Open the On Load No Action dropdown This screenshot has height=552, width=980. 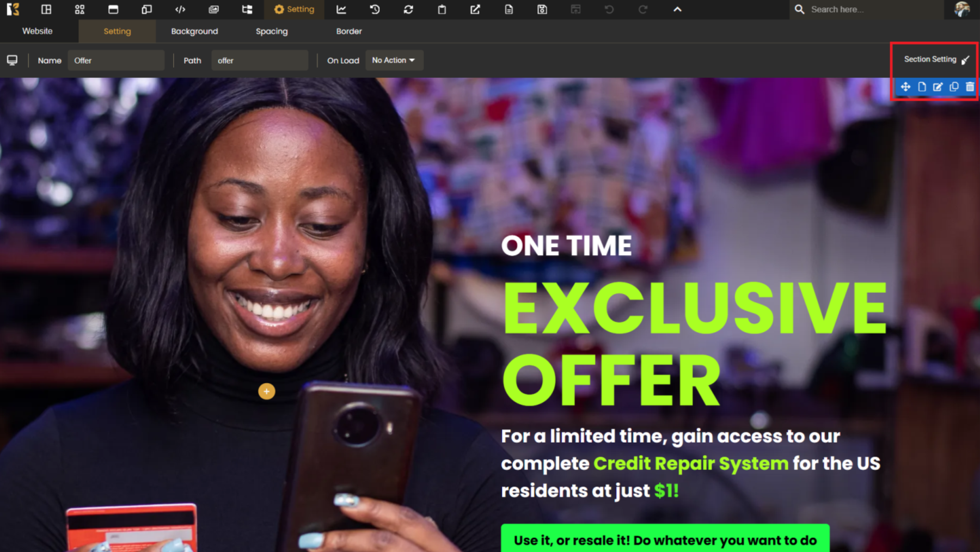394,60
